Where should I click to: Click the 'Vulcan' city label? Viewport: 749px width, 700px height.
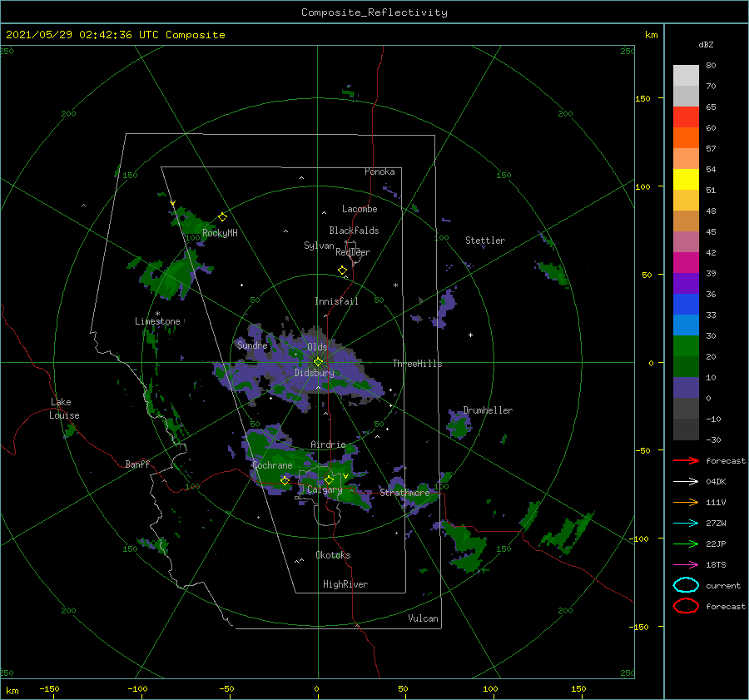pyautogui.click(x=423, y=618)
